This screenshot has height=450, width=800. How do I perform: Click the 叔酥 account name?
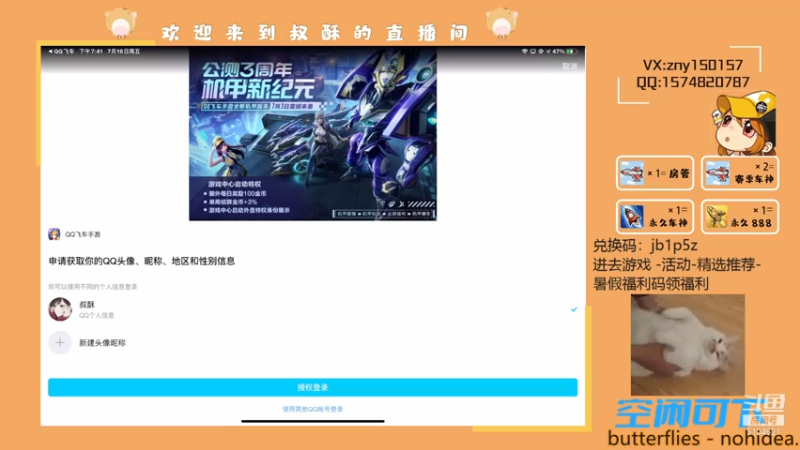coord(87,304)
